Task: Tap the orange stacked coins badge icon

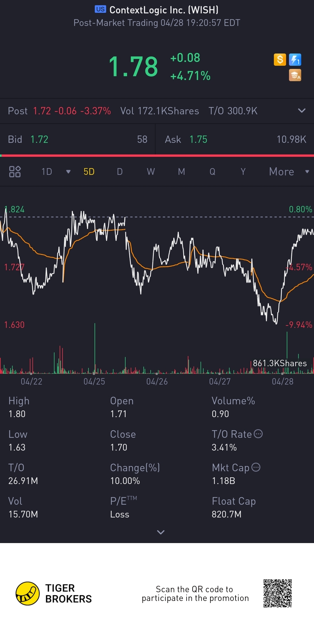Action: coord(295,75)
